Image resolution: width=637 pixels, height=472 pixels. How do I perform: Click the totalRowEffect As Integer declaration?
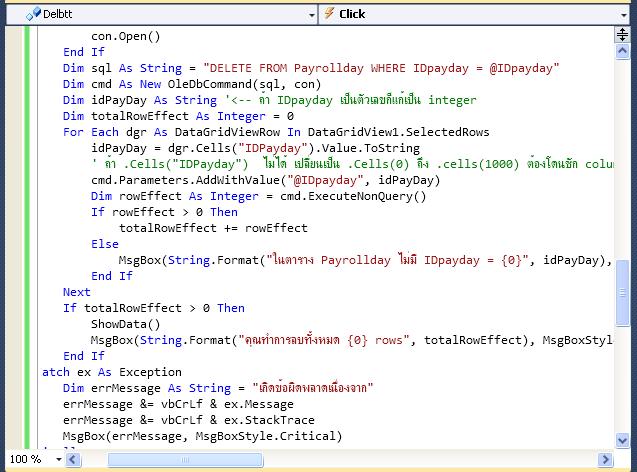[x=178, y=116]
